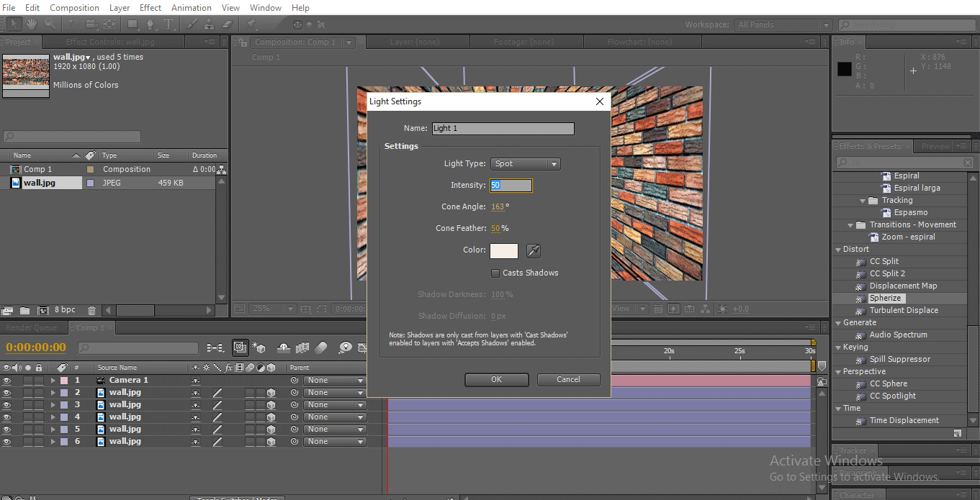Open the Light Type dropdown

[525, 164]
